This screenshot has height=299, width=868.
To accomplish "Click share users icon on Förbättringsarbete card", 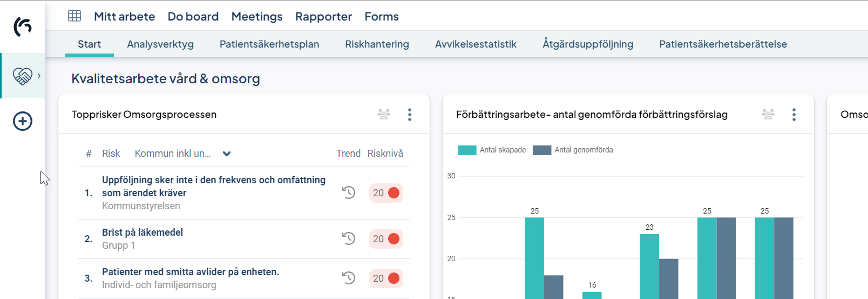I will point(768,114).
